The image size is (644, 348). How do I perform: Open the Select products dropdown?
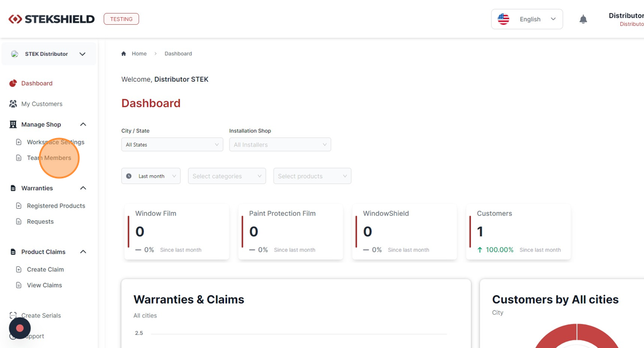point(312,176)
